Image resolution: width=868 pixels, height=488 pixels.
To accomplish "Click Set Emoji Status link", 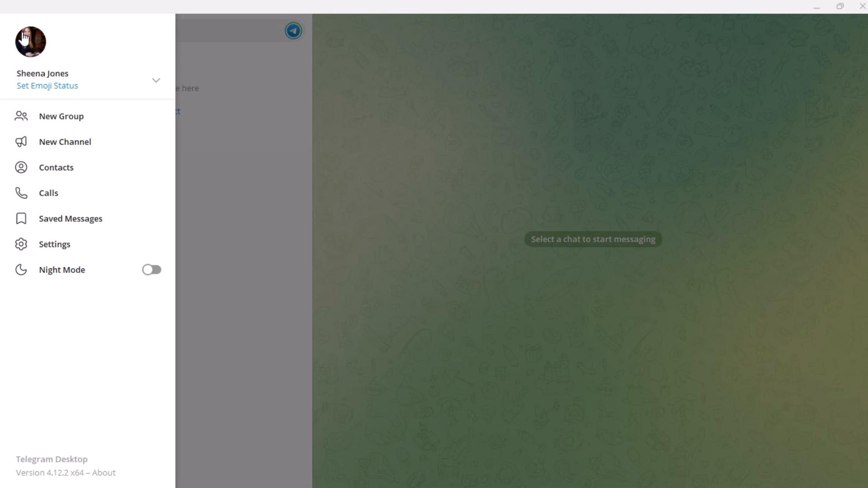I will [x=47, y=85].
